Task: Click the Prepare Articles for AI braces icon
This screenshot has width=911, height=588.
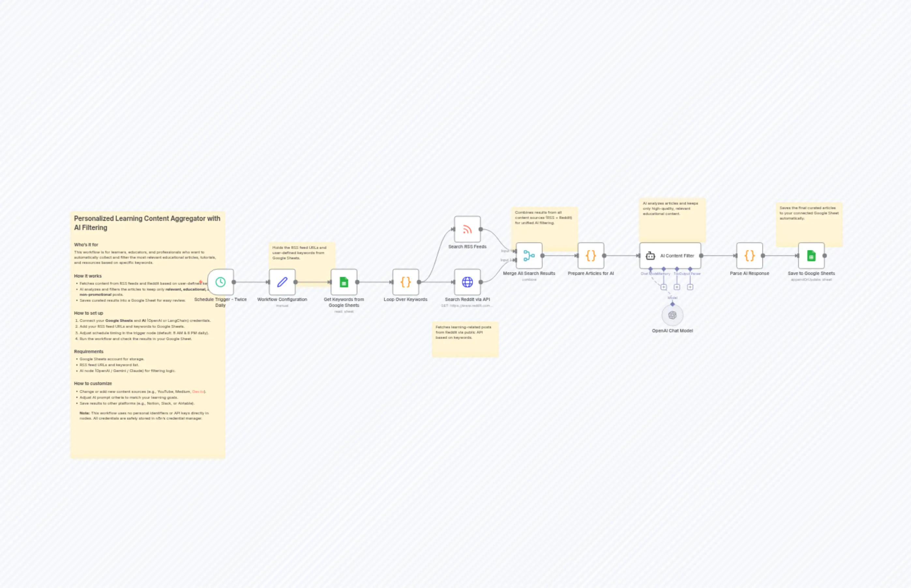Action: pos(591,256)
